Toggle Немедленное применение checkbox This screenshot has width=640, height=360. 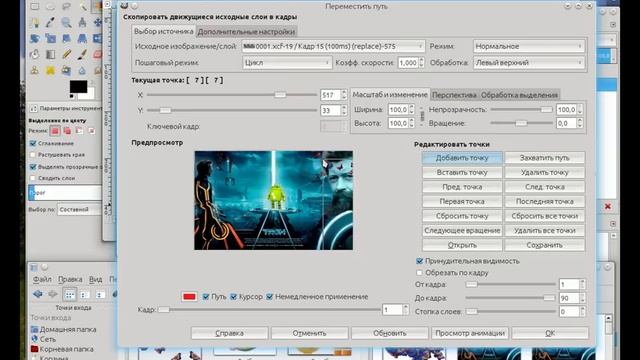(x=269, y=297)
